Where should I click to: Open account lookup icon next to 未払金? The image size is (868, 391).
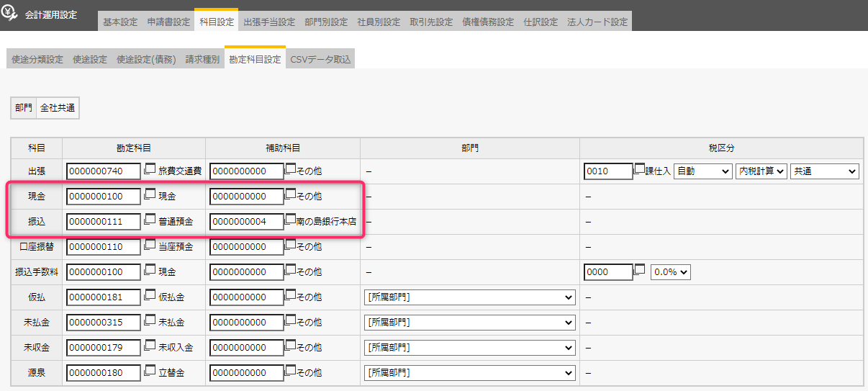click(150, 322)
